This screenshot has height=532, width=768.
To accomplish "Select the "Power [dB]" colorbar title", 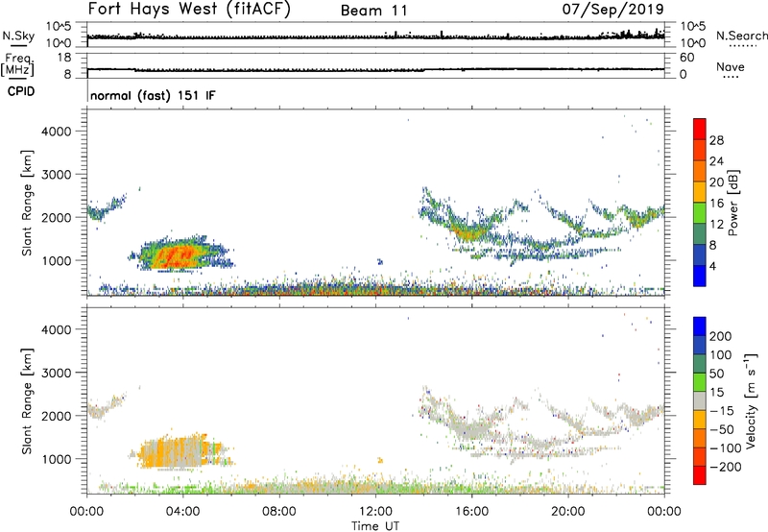I will pyautogui.click(x=732, y=203).
